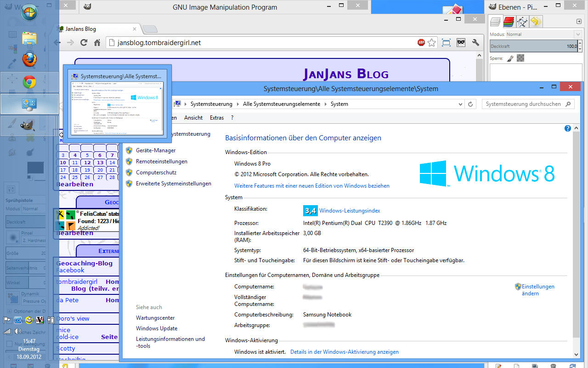The image size is (588, 368).
Task: Click the Windows 8 logo in System window
Action: click(x=487, y=173)
